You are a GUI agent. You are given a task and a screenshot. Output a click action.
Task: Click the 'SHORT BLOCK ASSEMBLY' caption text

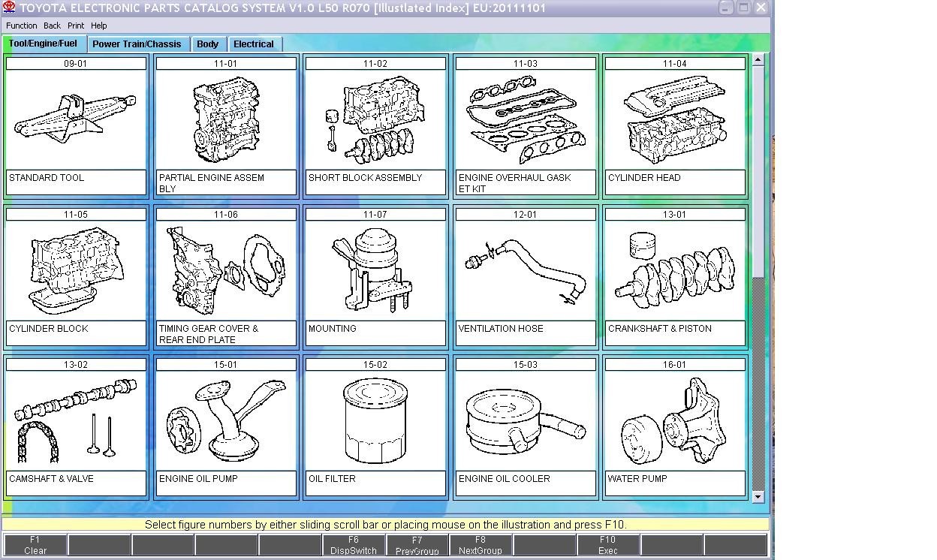pyautogui.click(x=366, y=178)
